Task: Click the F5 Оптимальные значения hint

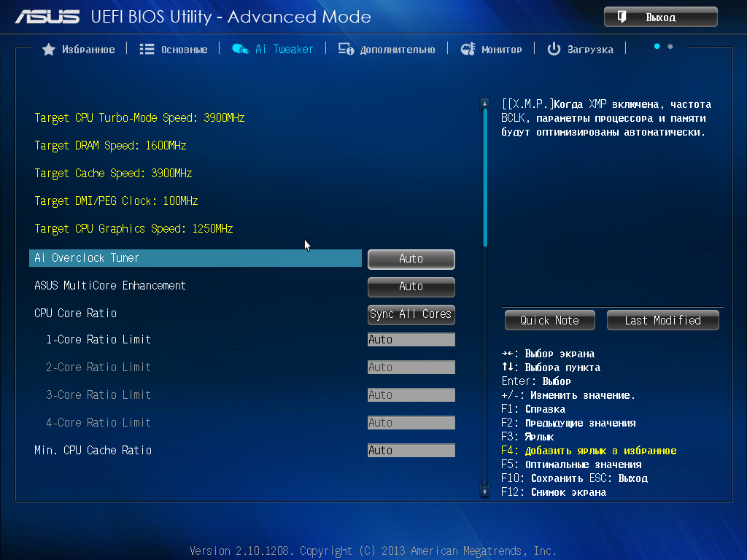Action: [x=571, y=464]
